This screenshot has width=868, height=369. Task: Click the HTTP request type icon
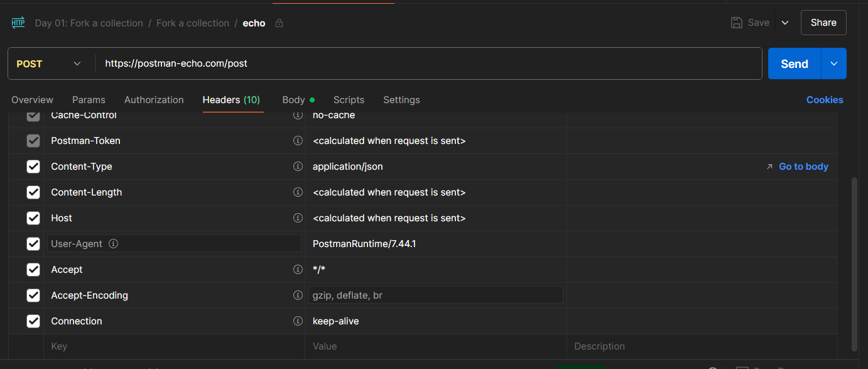click(x=18, y=23)
